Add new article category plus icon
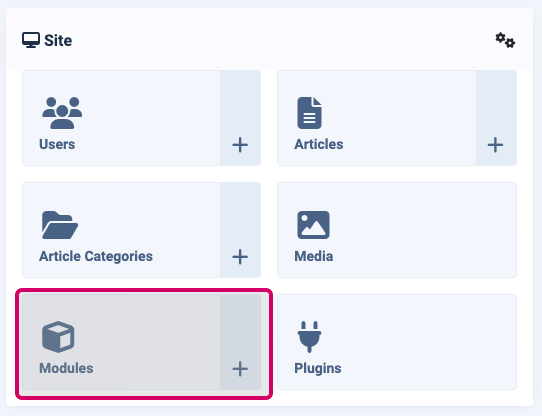The width and height of the screenshot is (542, 416). pyautogui.click(x=240, y=257)
